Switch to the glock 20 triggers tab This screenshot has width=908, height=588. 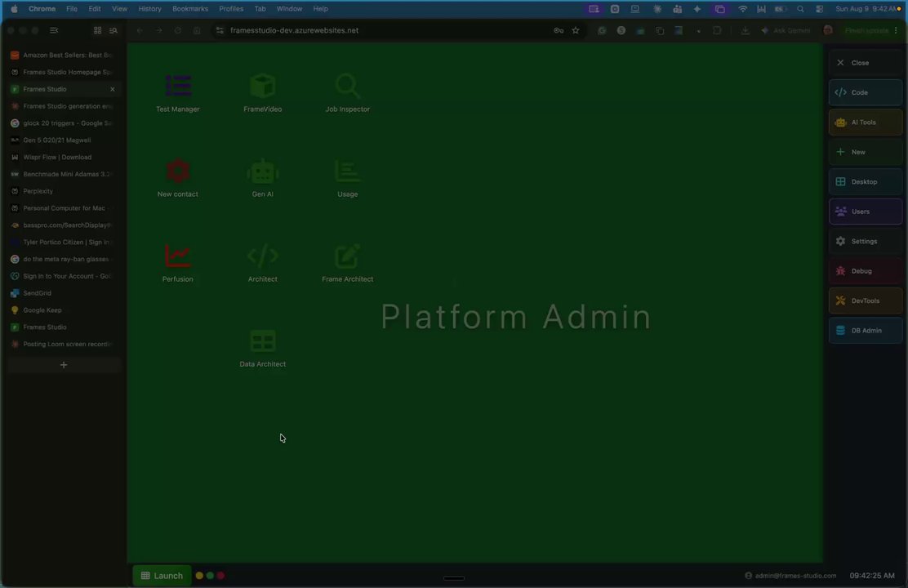pos(63,122)
